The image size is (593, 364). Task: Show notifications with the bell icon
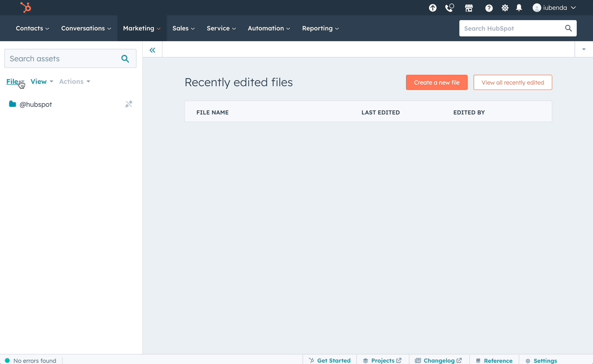pyautogui.click(x=519, y=8)
